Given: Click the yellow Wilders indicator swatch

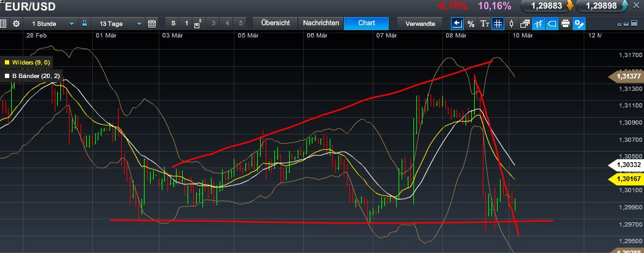Looking at the screenshot, I should (x=7, y=62).
